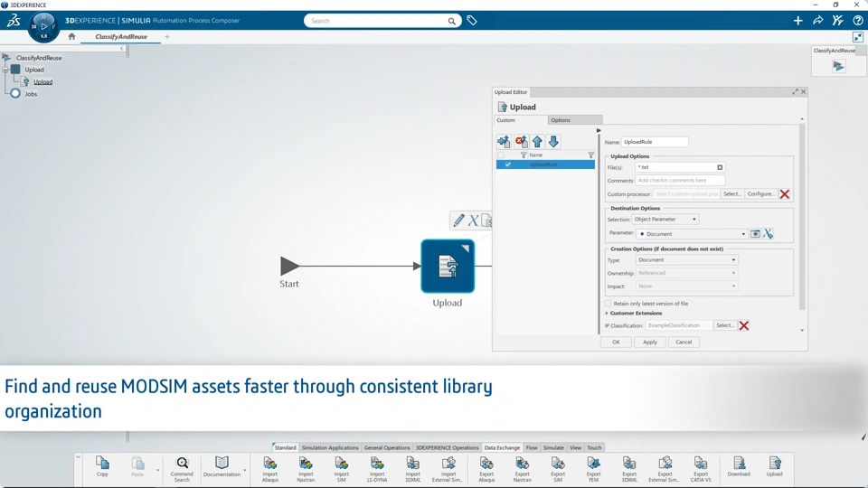868x488 pixels.
Task: Open the Documentation tool
Action: tap(222, 466)
